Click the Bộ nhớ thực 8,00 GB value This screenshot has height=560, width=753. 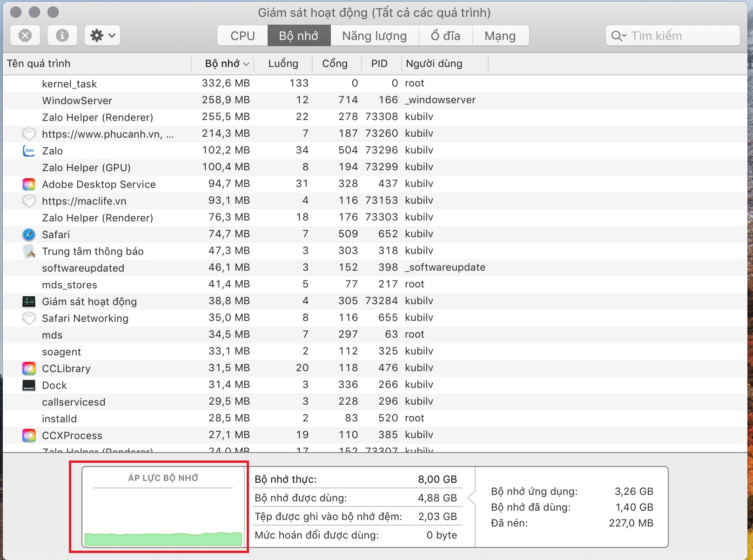(x=437, y=479)
